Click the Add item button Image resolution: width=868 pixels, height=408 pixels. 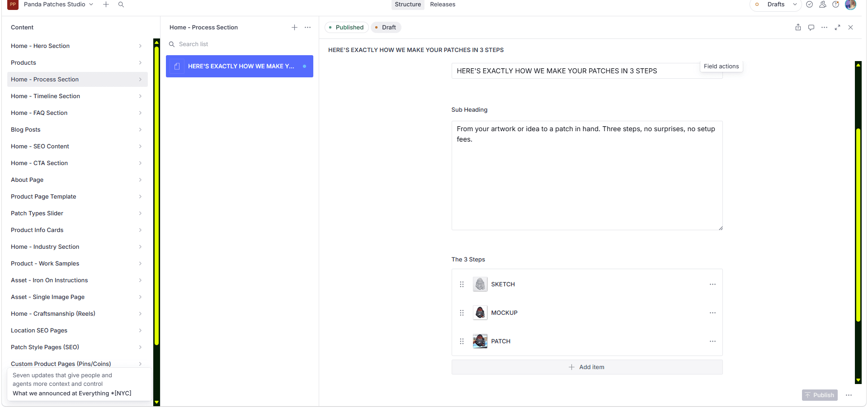click(x=587, y=367)
